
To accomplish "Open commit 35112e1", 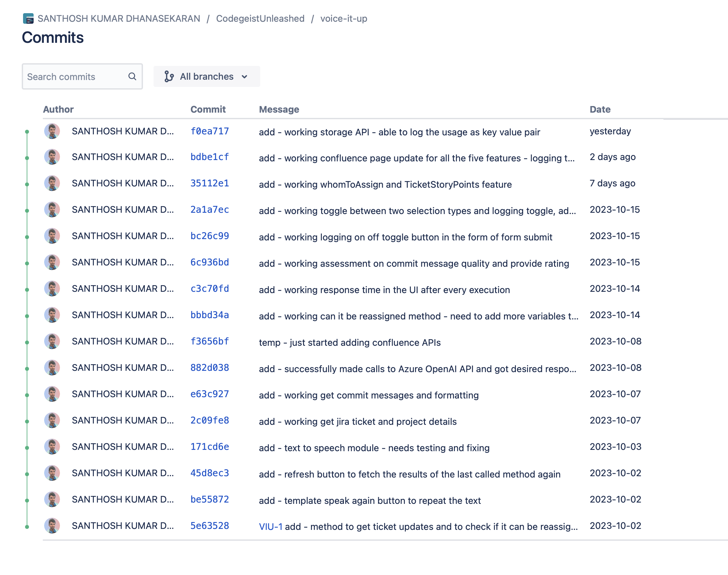I will pos(210,183).
